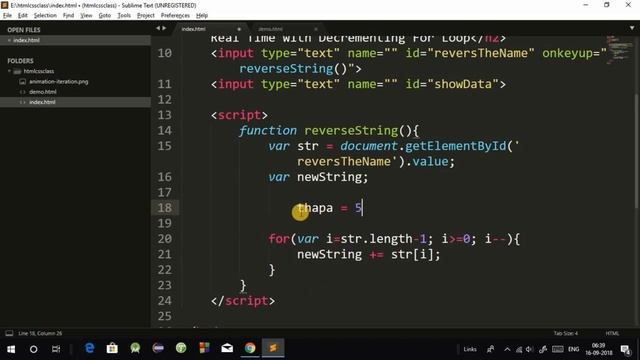This screenshot has width=640, height=360.
Task: Open the Help menu
Action: point(202,16)
